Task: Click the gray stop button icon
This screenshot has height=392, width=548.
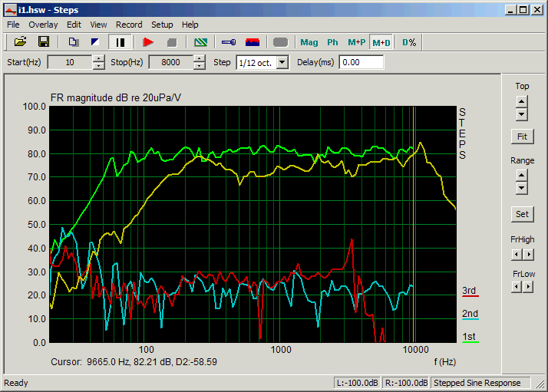Action: [172, 42]
